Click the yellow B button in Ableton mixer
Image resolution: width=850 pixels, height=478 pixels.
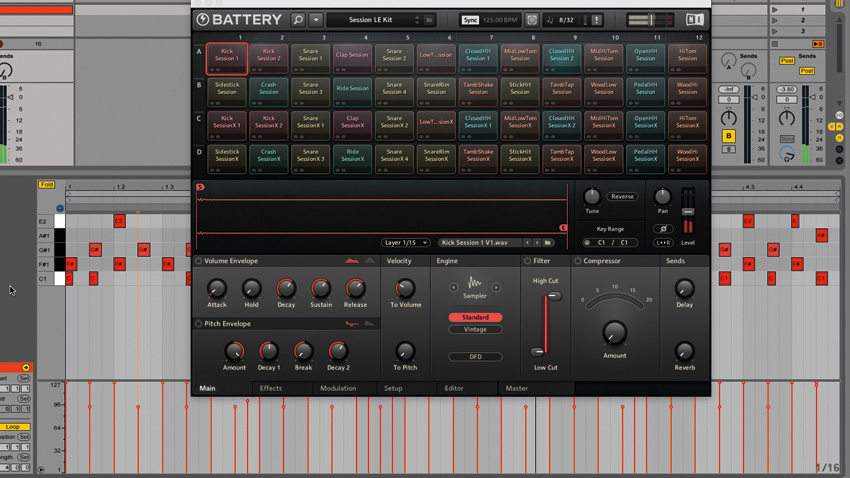point(729,136)
